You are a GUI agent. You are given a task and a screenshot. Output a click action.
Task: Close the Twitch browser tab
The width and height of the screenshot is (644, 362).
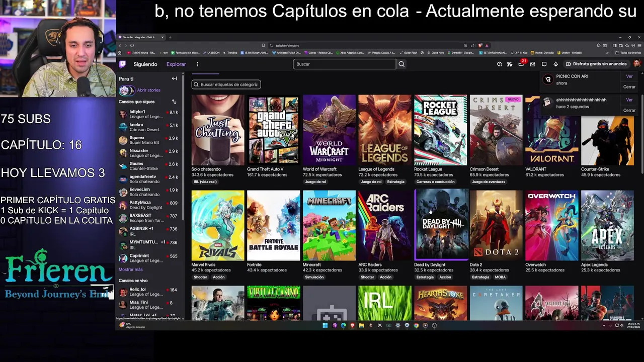tap(163, 37)
